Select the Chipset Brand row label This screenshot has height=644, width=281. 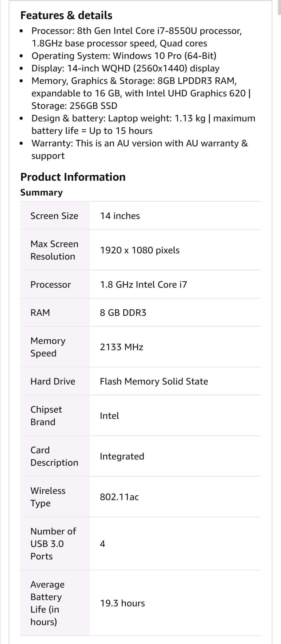pos(46,416)
